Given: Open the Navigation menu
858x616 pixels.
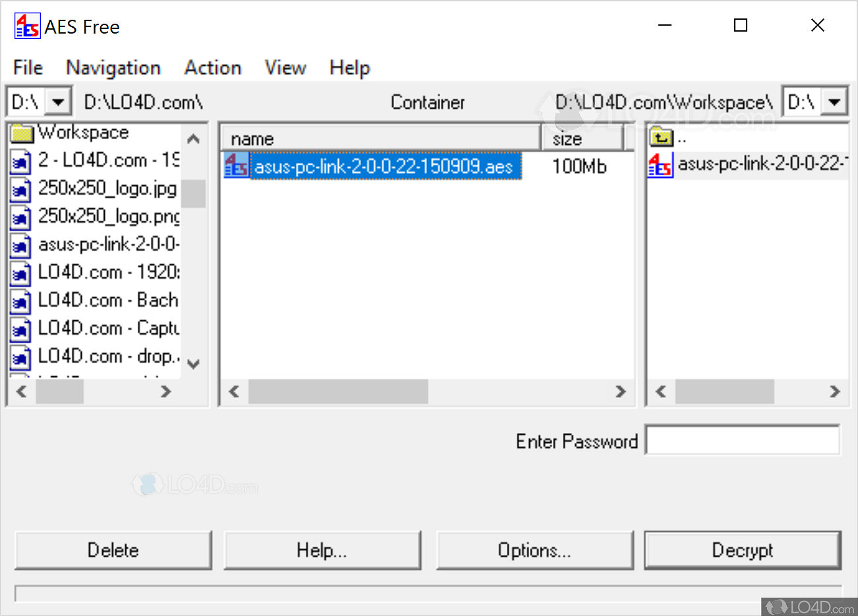Looking at the screenshot, I should click(x=113, y=68).
